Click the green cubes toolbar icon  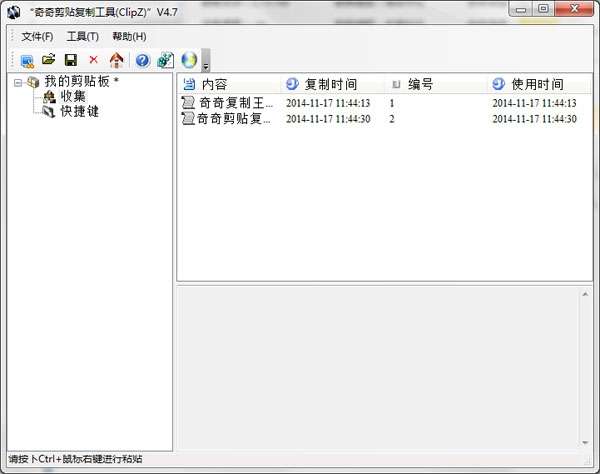pos(166,60)
